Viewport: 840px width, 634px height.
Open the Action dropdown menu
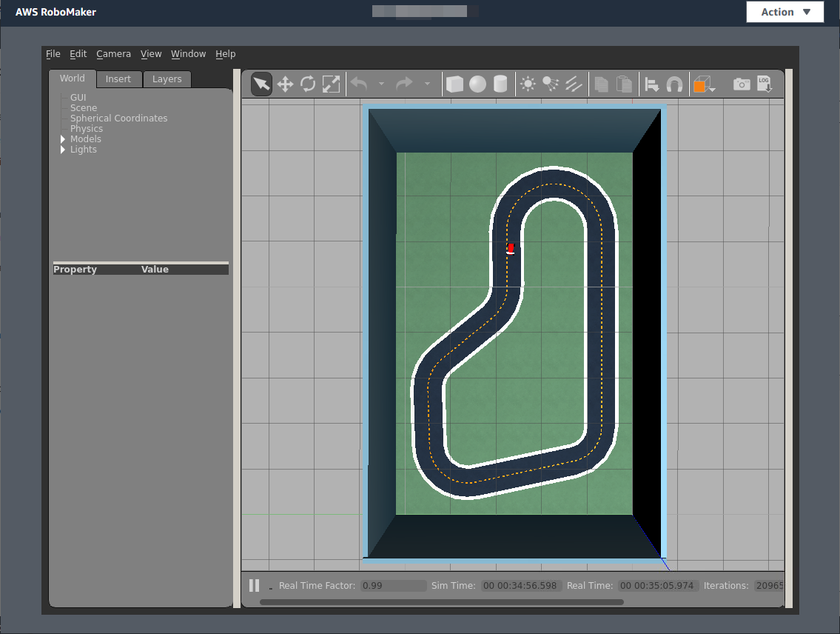click(784, 12)
